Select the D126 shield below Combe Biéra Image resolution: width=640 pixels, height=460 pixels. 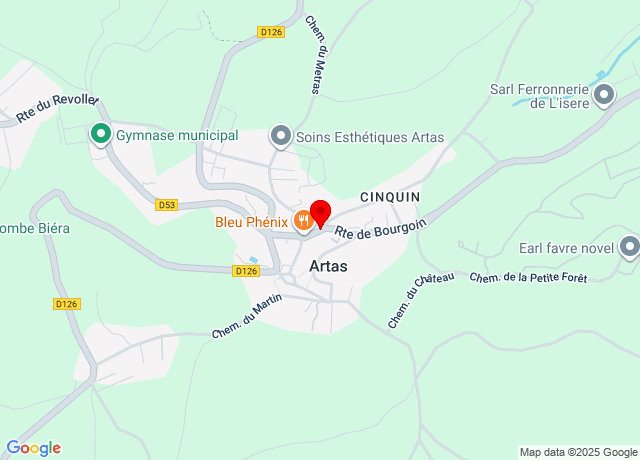coord(67,304)
